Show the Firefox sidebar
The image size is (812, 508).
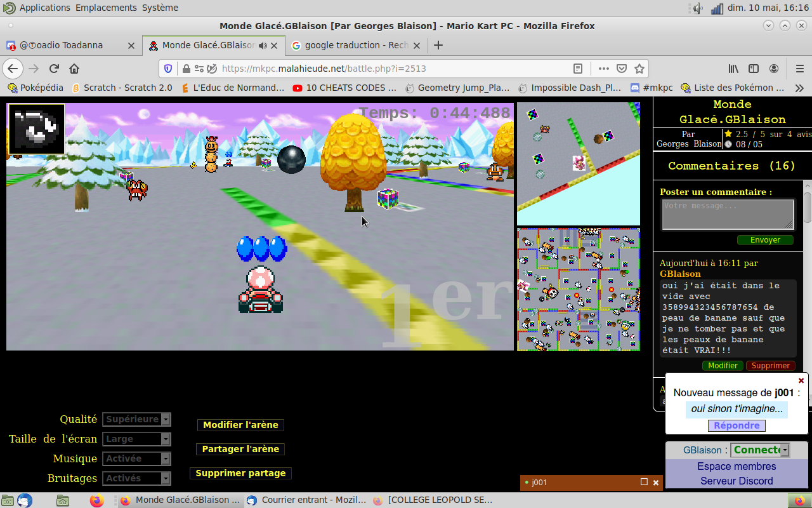(754, 69)
